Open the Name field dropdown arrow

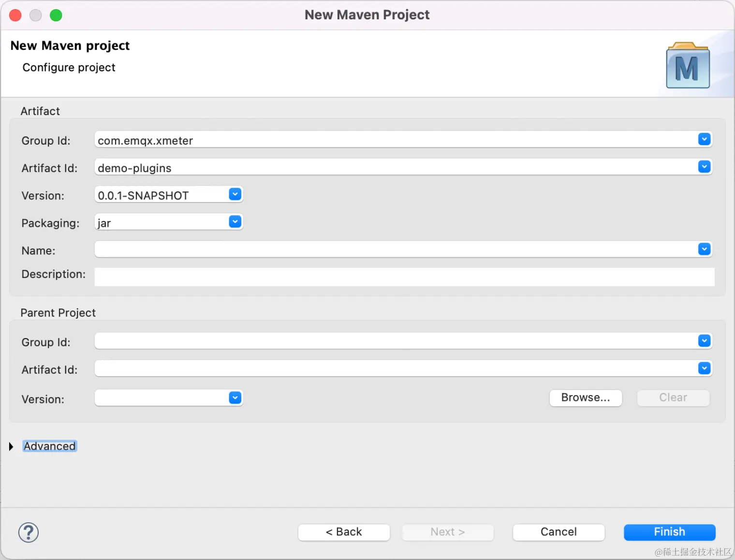pyautogui.click(x=704, y=249)
